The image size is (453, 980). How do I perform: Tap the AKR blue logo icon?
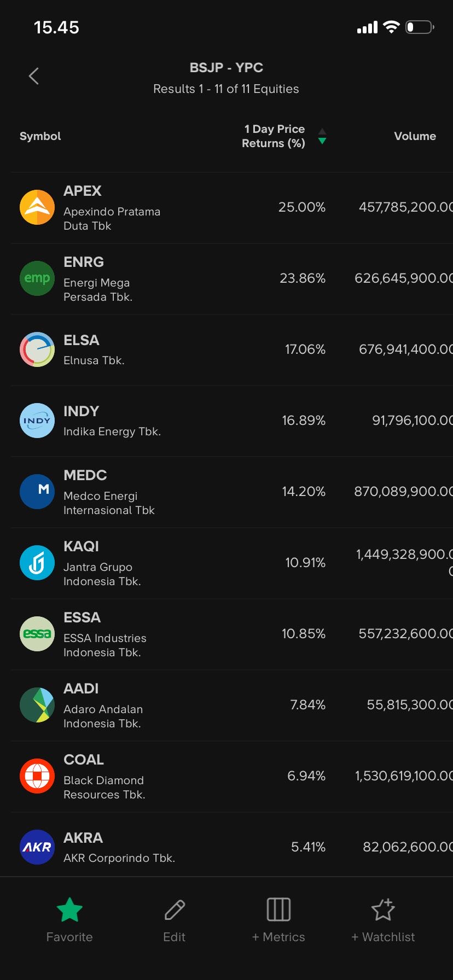[37, 847]
